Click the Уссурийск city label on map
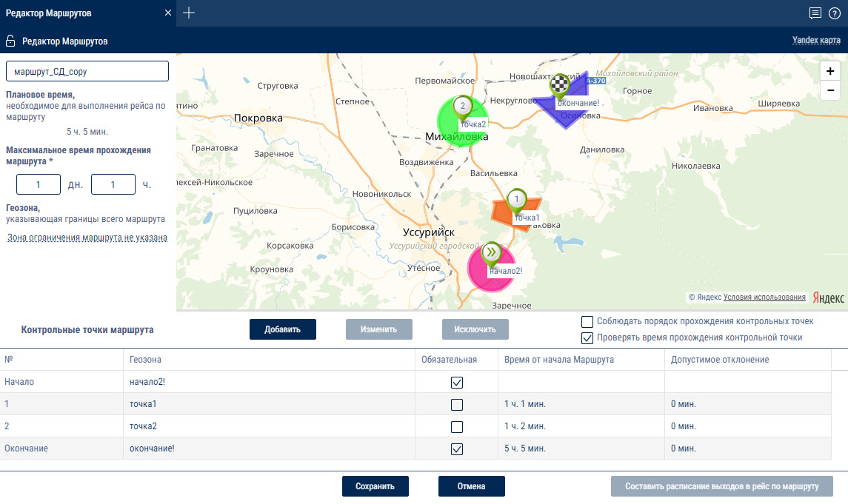Screen dimensions: 848x504 (429, 232)
